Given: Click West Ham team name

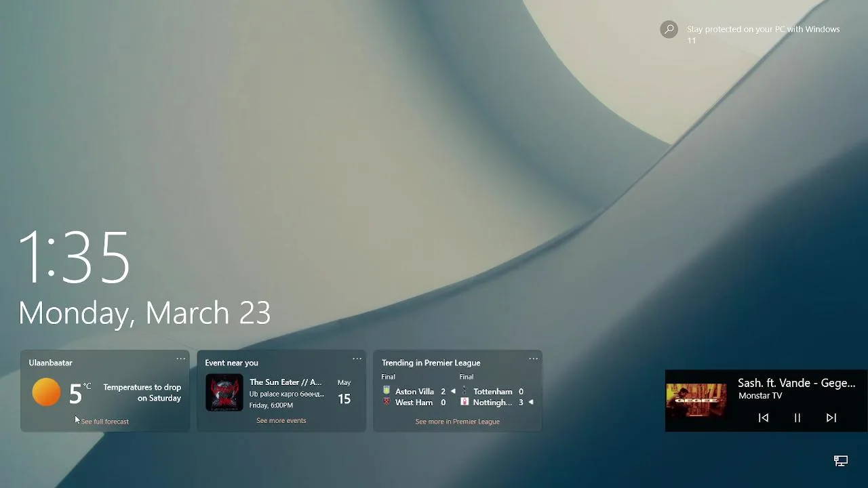Looking at the screenshot, I should pyautogui.click(x=414, y=403).
